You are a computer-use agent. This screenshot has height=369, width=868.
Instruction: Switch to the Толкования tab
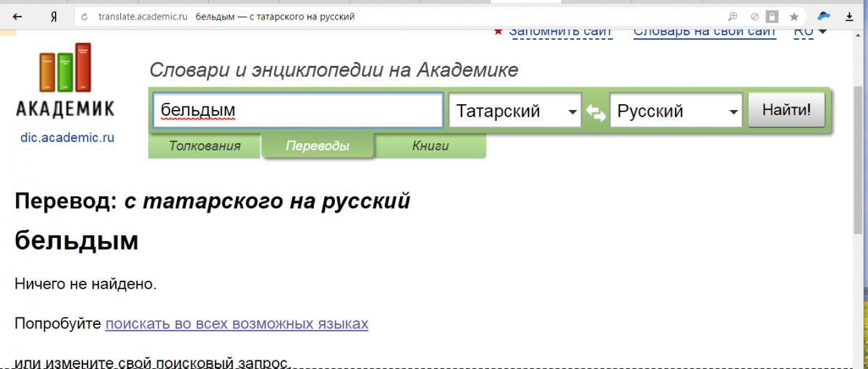[x=204, y=145]
